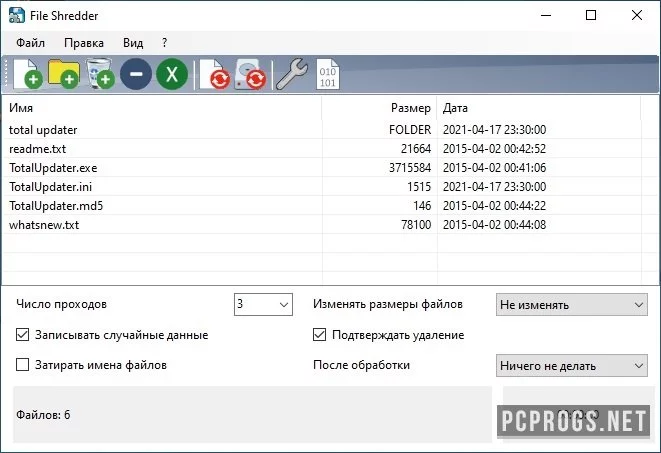Click size value 3715584
Image resolution: width=661 pixels, height=453 pixels.
(410, 168)
